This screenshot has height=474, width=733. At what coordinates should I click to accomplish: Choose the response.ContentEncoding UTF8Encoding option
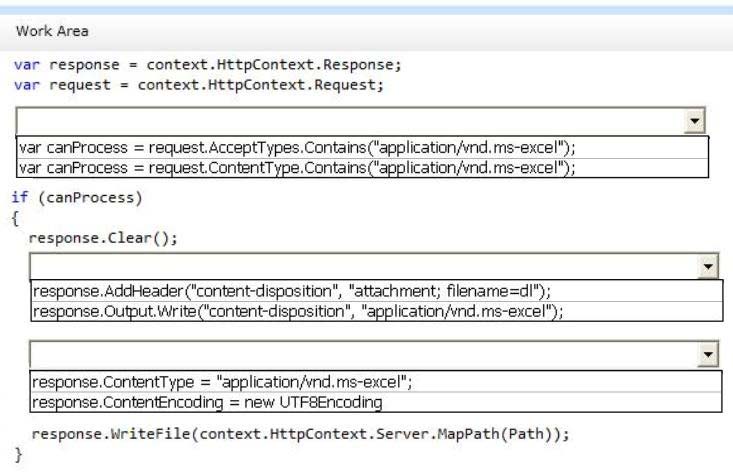click(x=376, y=402)
